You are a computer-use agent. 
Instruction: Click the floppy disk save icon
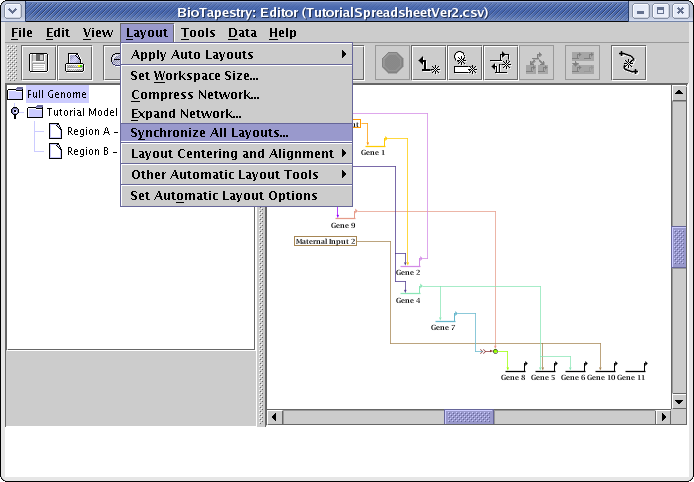pos(40,63)
